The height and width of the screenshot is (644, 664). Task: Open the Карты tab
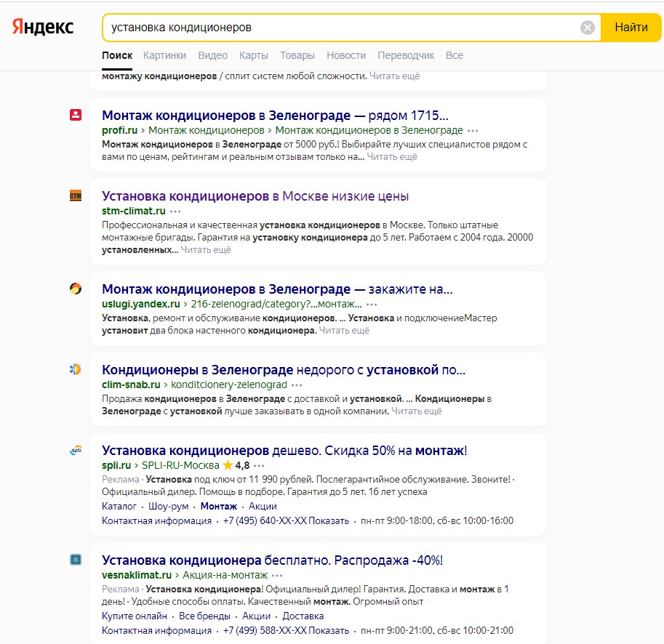[x=253, y=55]
